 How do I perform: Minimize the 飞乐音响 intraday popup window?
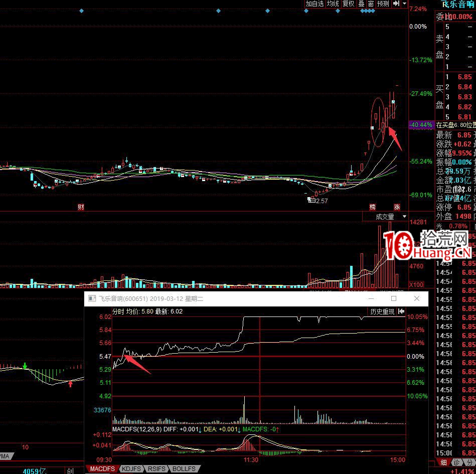coord(371,299)
